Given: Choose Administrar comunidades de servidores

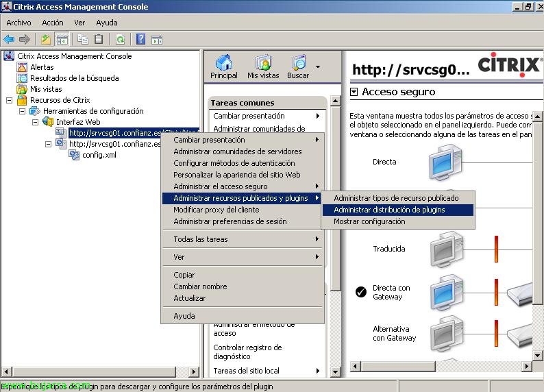Looking at the screenshot, I should [x=242, y=151].
